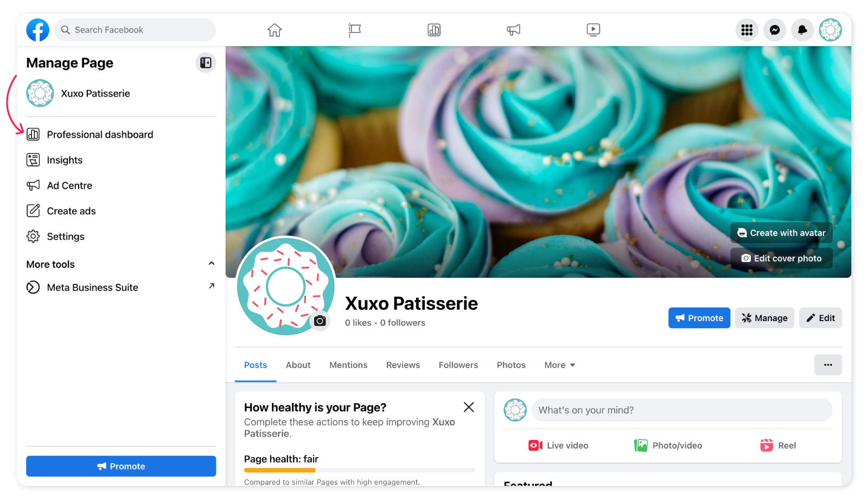Open the notifications bell
This screenshot has width=868, height=499.
802,30
